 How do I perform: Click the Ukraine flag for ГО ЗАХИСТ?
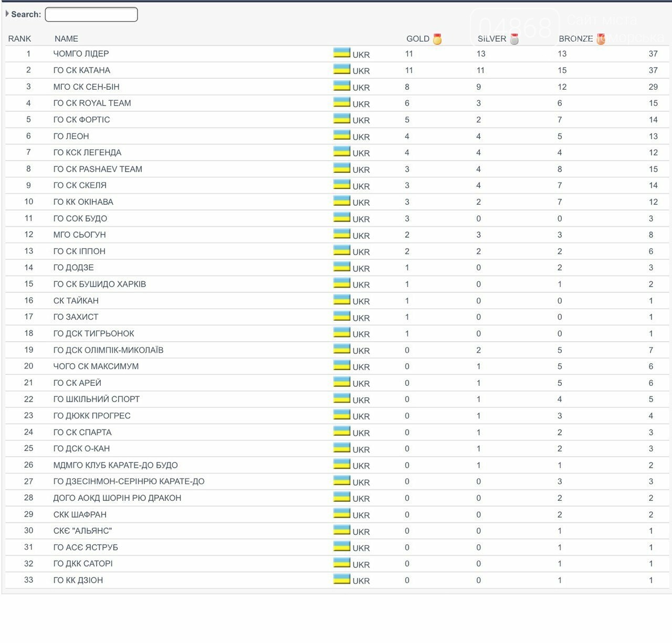pos(342,315)
